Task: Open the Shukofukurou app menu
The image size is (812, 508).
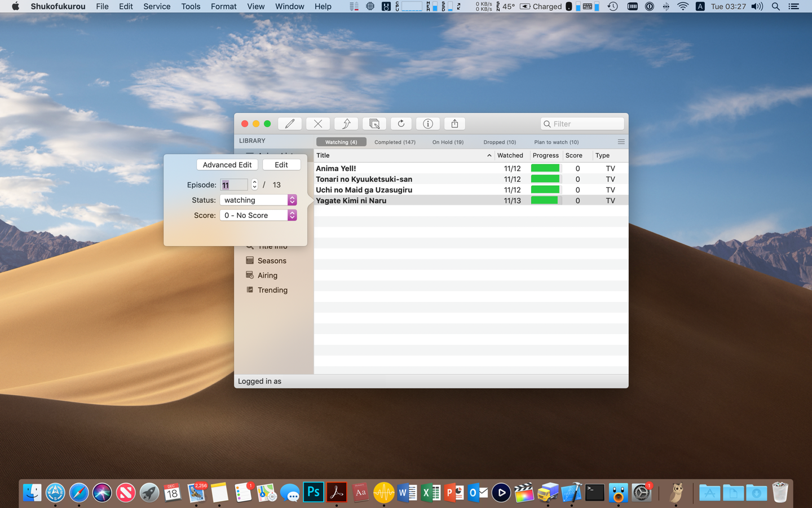Action: click(x=58, y=6)
